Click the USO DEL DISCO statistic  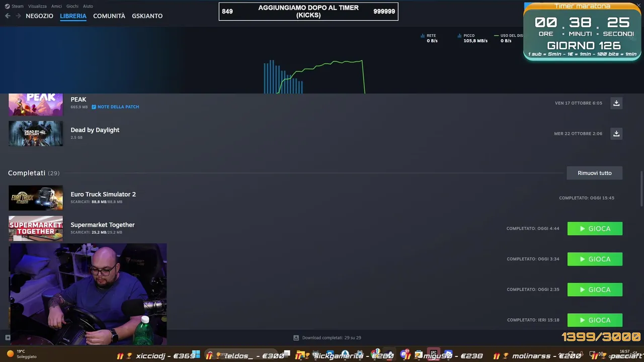(x=509, y=38)
